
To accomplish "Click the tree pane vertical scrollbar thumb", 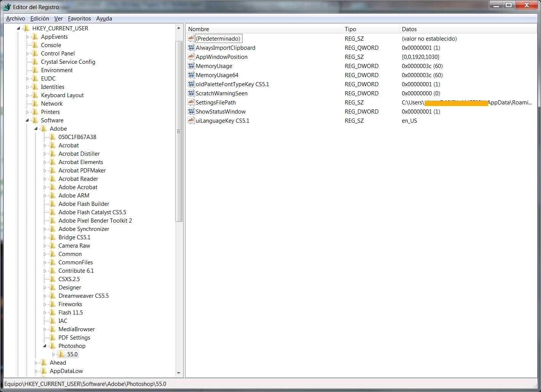I will (x=179, y=131).
